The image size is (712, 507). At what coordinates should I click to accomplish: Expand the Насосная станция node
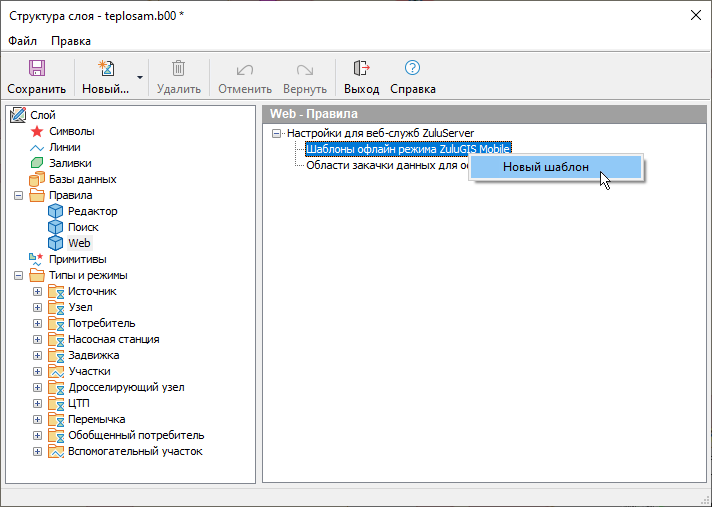tap(38, 339)
